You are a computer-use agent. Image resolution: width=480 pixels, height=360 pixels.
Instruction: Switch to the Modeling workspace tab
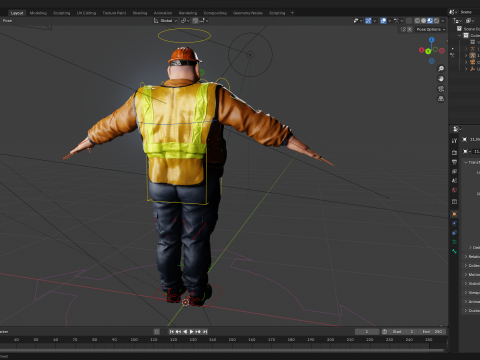tap(38, 13)
